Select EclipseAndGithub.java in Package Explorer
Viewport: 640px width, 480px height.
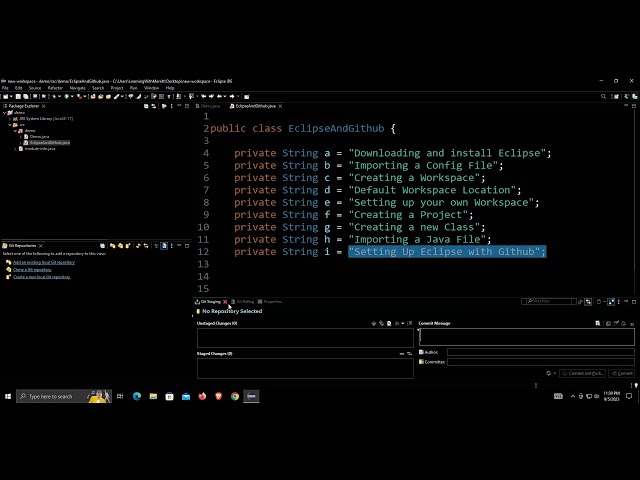[x=47, y=143]
